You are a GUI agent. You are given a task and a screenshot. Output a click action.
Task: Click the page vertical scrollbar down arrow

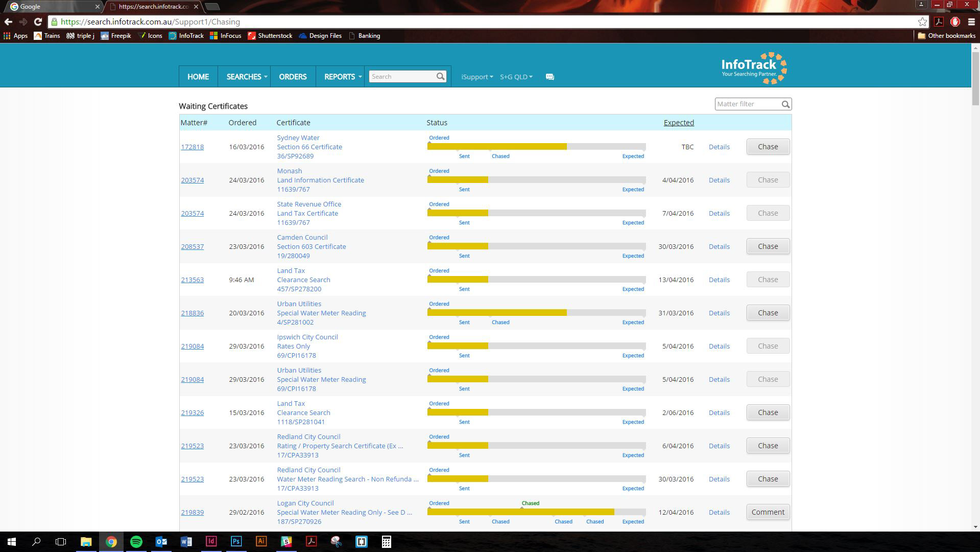pyautogui.click(x=975, y=527)
